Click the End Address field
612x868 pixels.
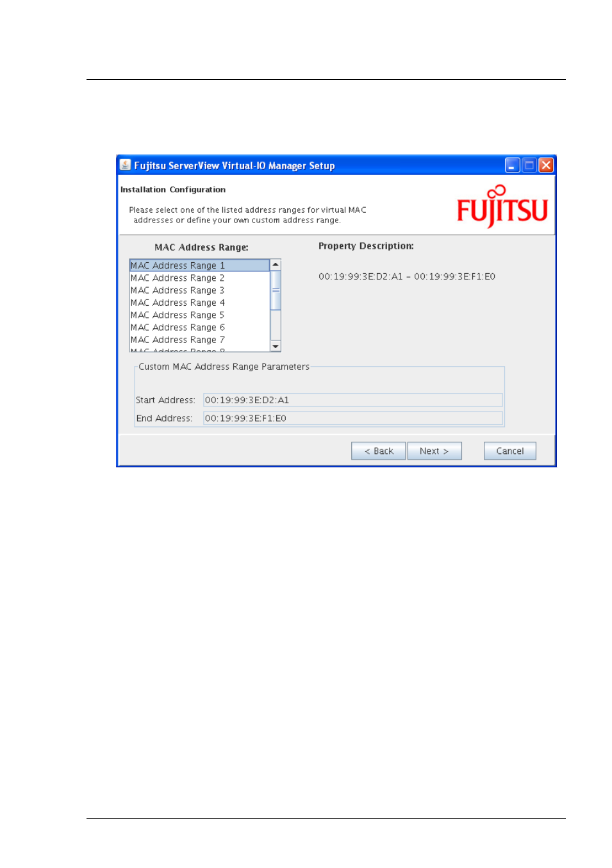click(353, 418)
